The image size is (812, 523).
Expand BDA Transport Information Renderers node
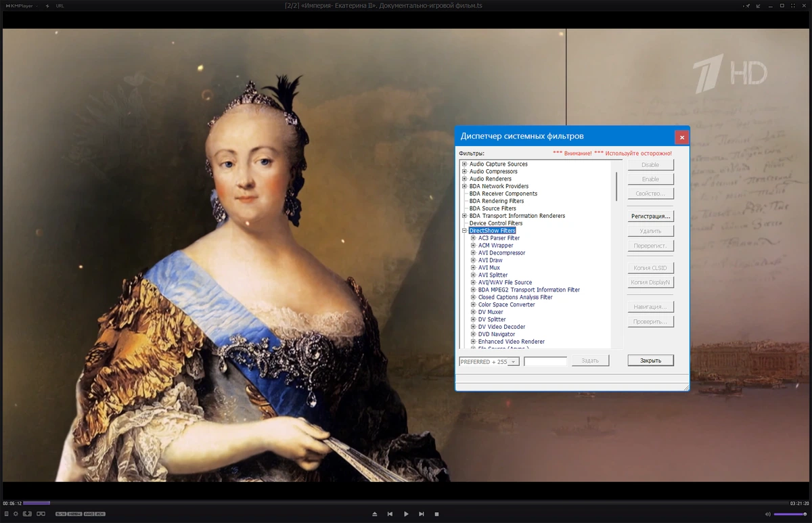[464, 216]
